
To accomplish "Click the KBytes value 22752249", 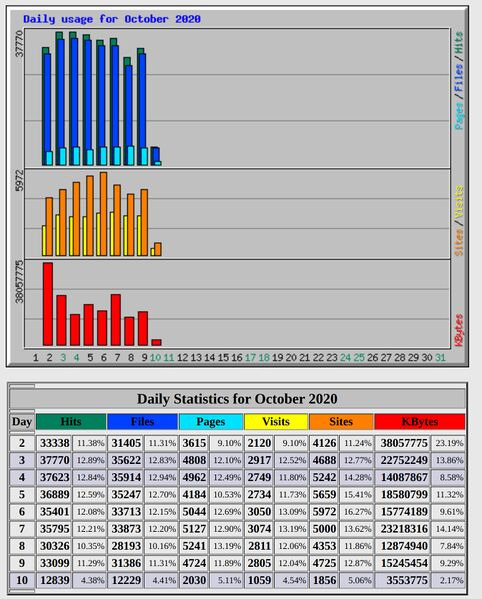I will pos(404,460).
